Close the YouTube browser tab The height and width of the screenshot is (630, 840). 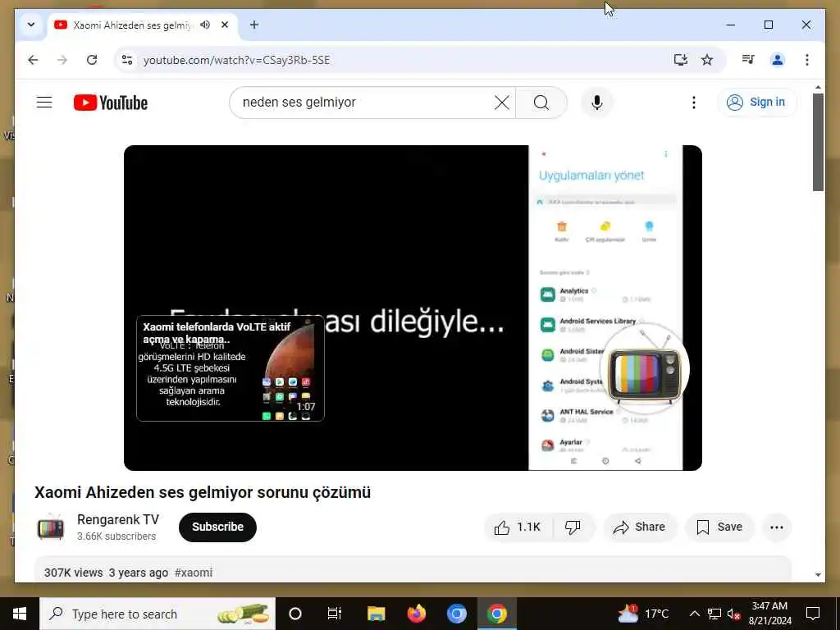pyautogui.click(x=225, y=25)
